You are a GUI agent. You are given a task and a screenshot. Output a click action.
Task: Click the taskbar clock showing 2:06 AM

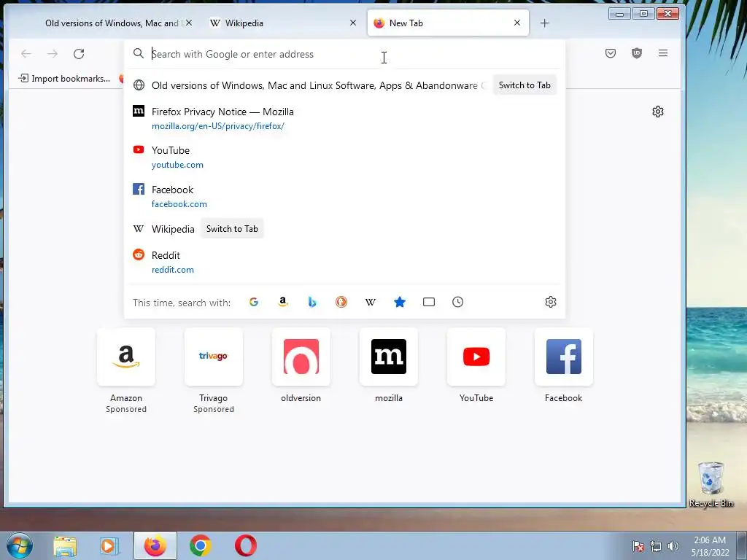[x=710, y=546]
